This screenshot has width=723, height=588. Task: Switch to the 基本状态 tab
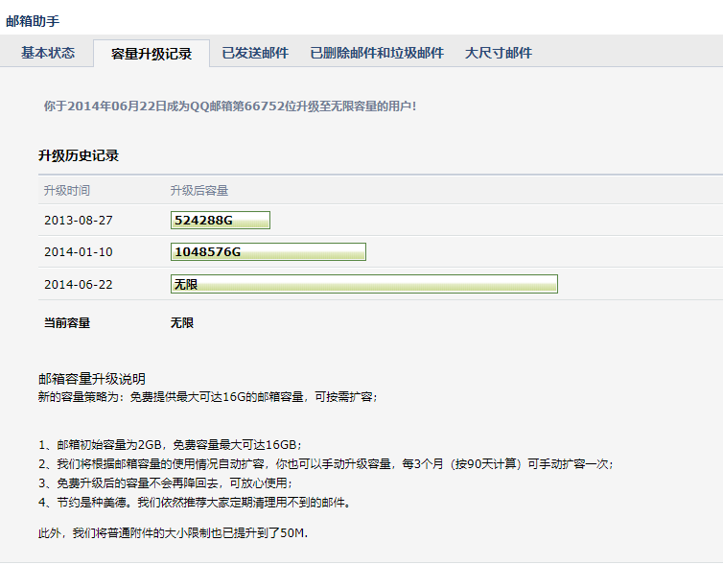[48, 53]
